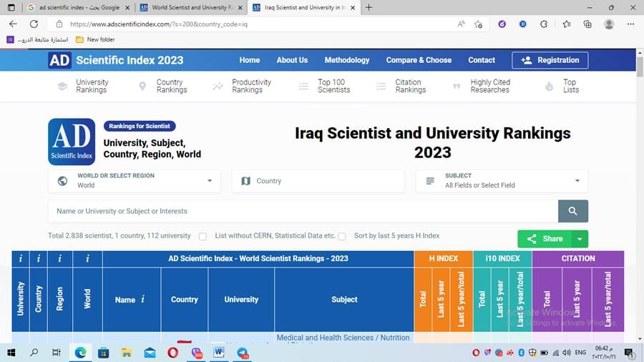Toggle List without CERN, Statistical Data checkbox
Screen dimensions: 644x362
[203, 236]
